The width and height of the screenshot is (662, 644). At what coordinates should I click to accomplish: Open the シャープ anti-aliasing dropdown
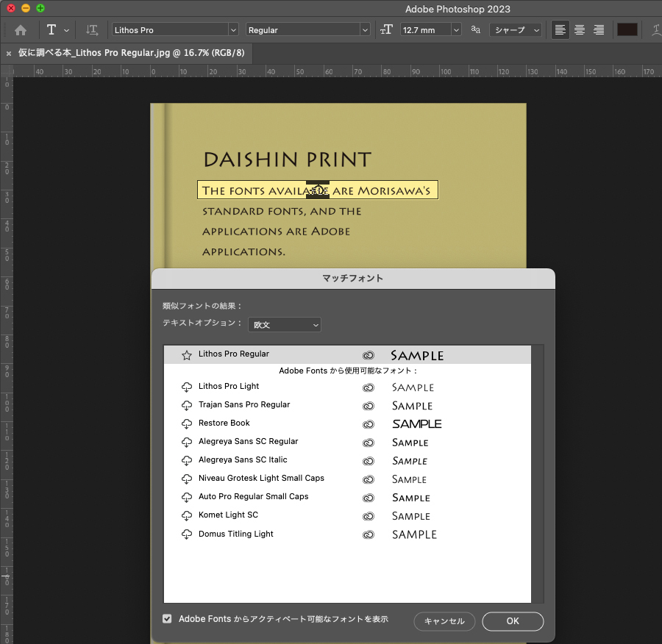pyautogui.click(x=516, y=30)
